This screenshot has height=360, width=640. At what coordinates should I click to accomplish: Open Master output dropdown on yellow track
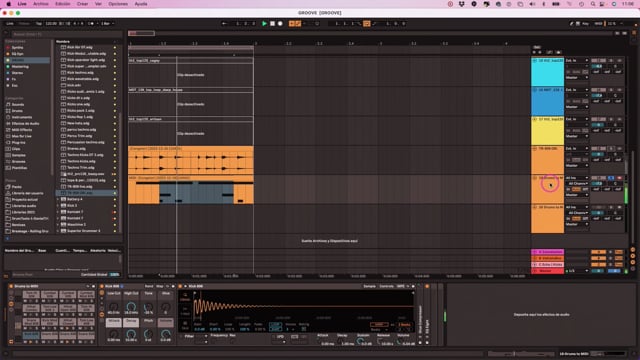pos(576,136)
